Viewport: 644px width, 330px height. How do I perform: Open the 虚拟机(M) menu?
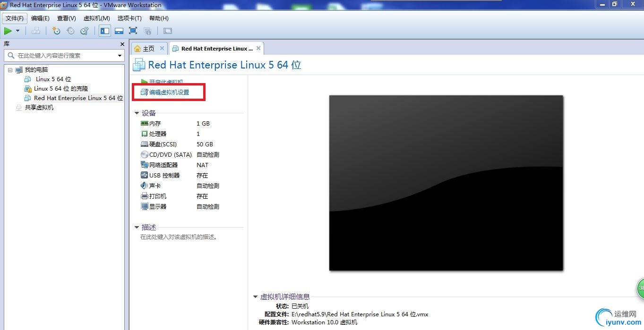coord(97,18)
